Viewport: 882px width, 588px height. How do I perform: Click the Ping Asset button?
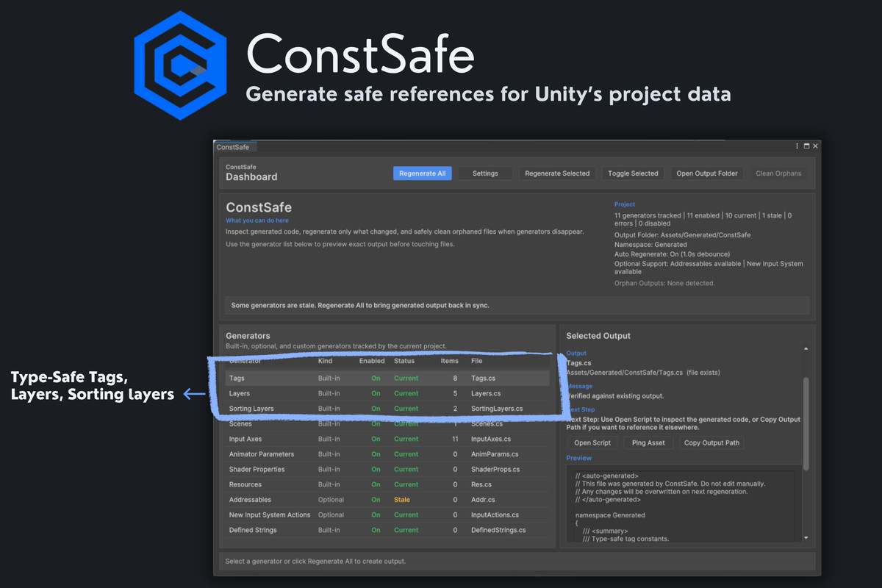[x=648, y=442]
